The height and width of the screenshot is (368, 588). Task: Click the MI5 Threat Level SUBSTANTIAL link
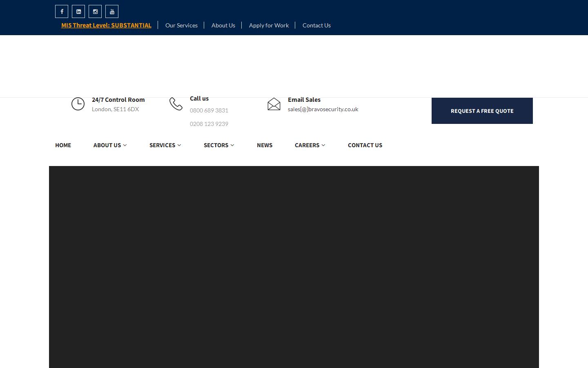(x=106, y=25)
